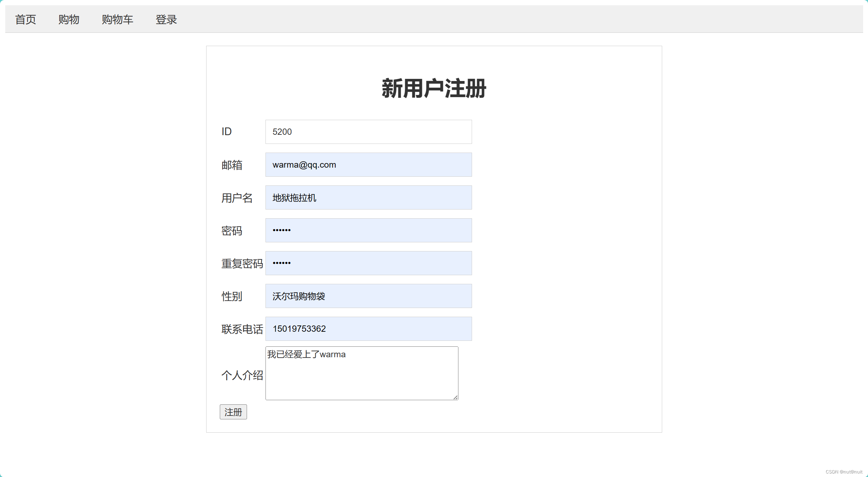Select the 邮箱 field showing warma@qq.com
The height and width of the screenshot is (477, 868).
[368, 164]
